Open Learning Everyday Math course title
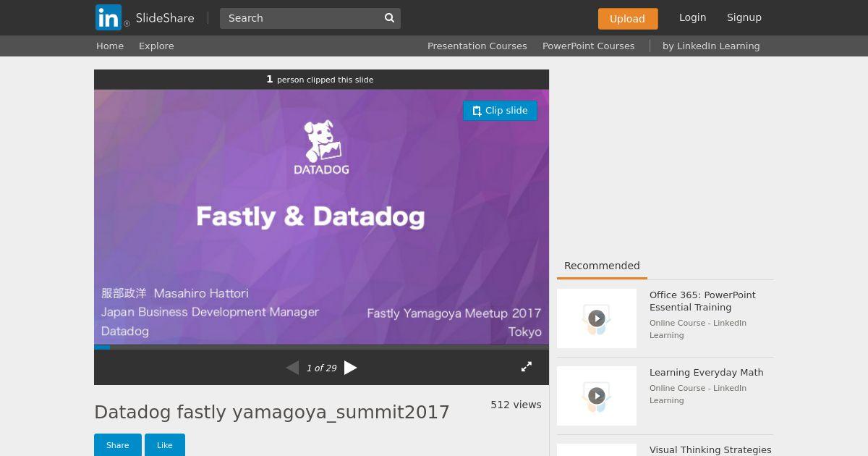Screen dimensions: 868x456 pyautogui.click(x=706, y=372)
